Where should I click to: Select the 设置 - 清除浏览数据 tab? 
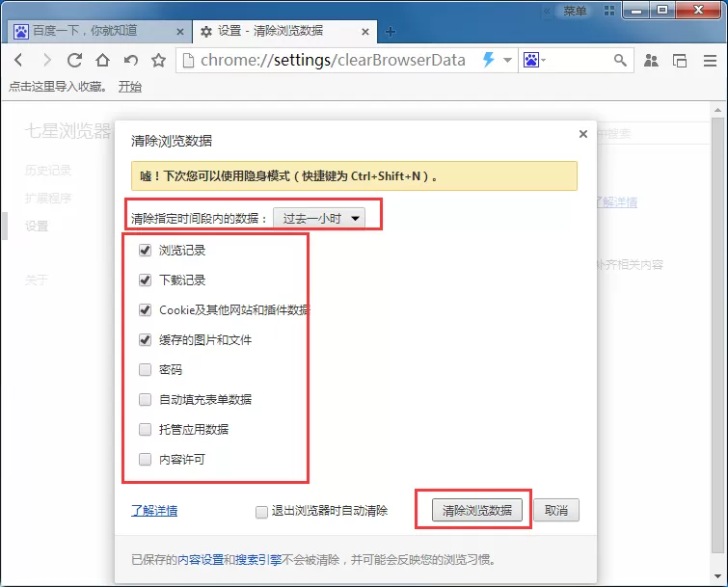click(x=284, y=31)
